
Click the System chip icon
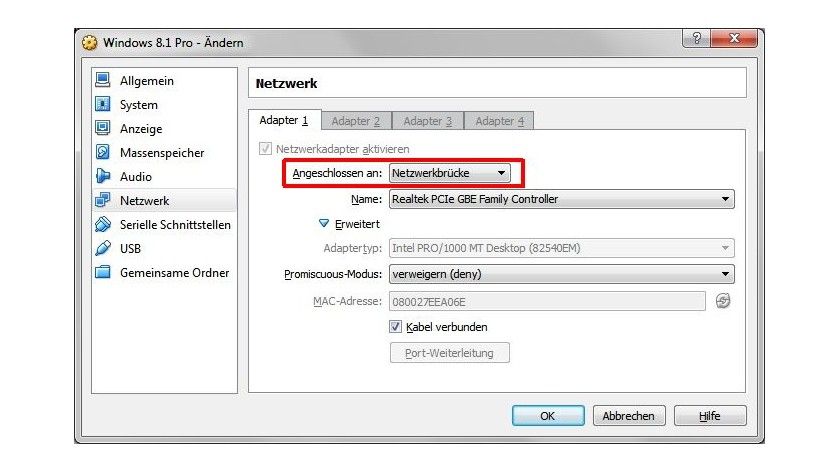pyautogui.click(x=102, y=104)
